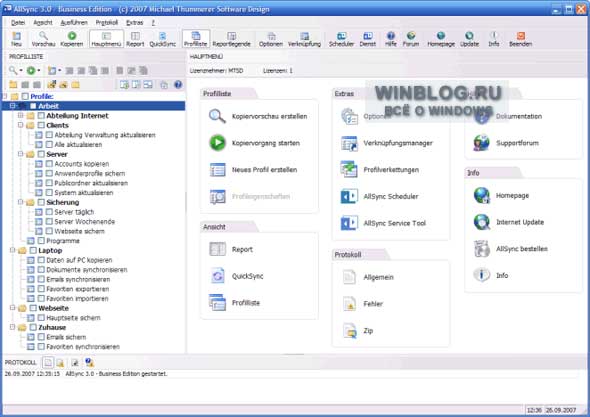
Task: Collapse the Laptop folder node
Action: [x=13, y=250]
